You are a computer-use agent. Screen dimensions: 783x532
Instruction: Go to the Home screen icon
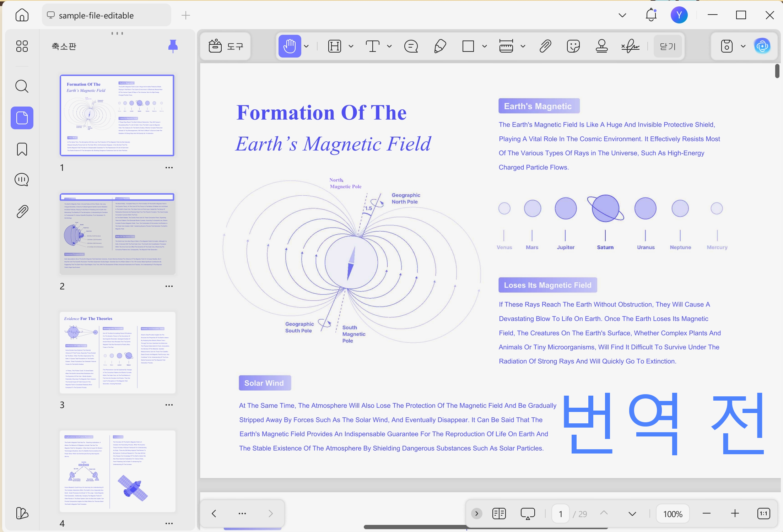tap(22, 15)
